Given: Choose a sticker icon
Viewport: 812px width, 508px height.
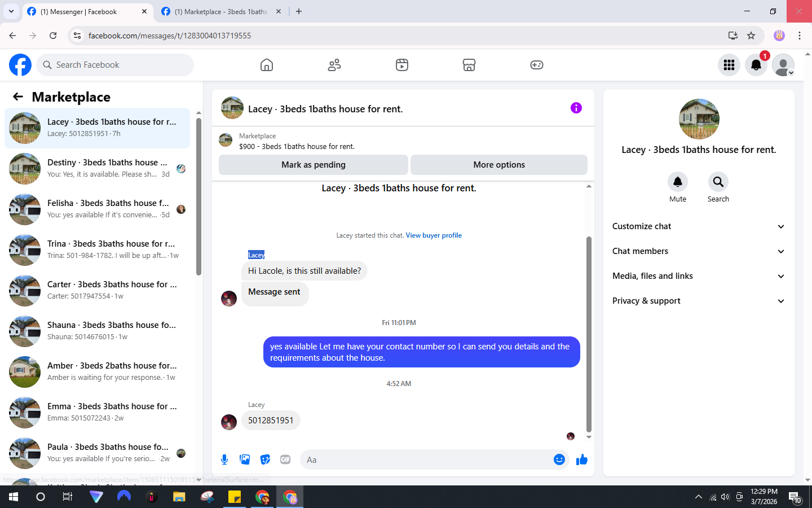Looking at the screenshot, I should (x=265, y=459).
